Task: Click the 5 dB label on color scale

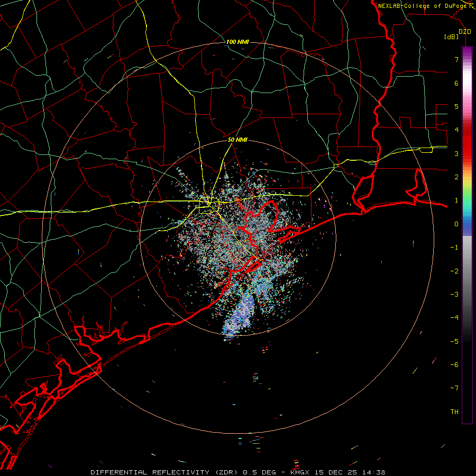Action: coord(456,107)
